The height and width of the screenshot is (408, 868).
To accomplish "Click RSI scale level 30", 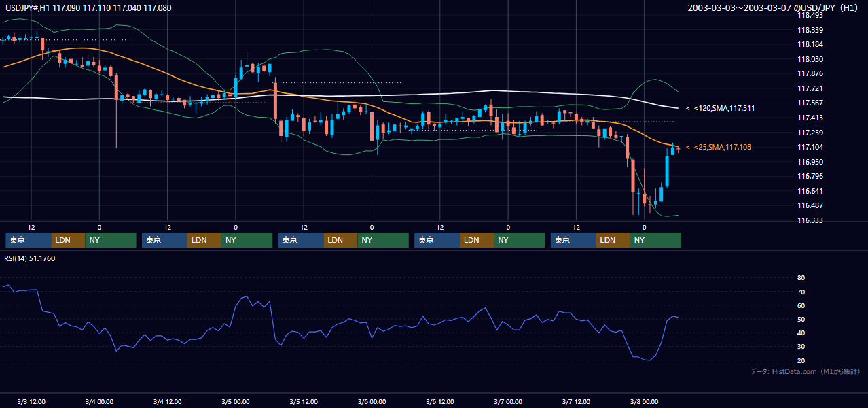I will click(801, 347).
